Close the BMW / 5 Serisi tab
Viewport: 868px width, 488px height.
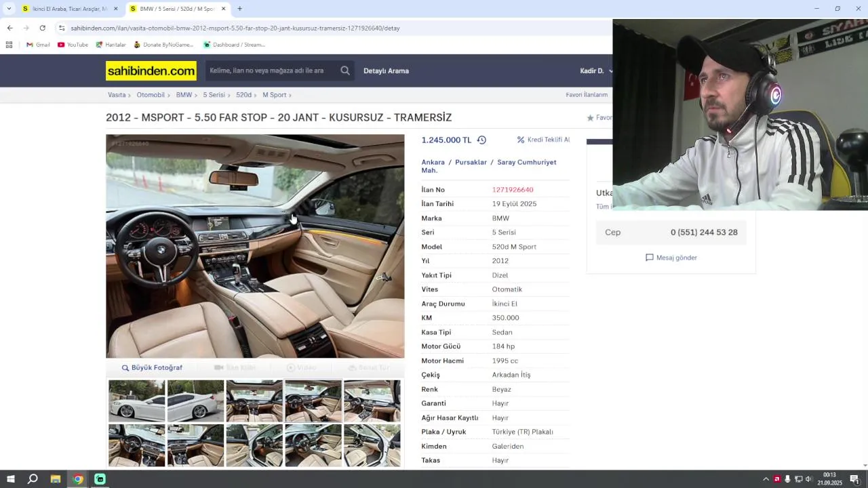[x=223, y=9]
